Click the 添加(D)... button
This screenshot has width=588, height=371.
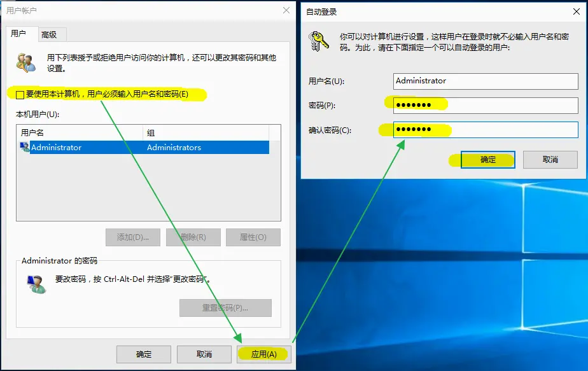[x=133, y=237]
